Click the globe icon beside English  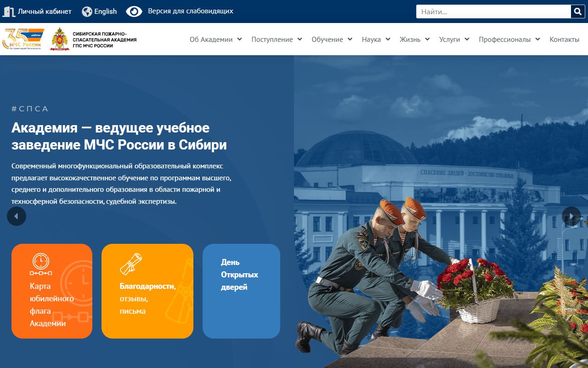tap(87, 11)
